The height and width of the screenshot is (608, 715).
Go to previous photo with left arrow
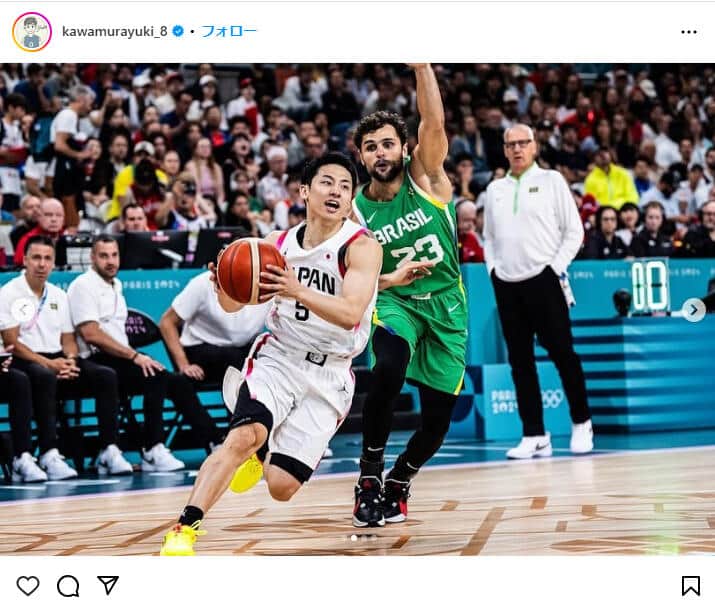[x=23, y=310]
